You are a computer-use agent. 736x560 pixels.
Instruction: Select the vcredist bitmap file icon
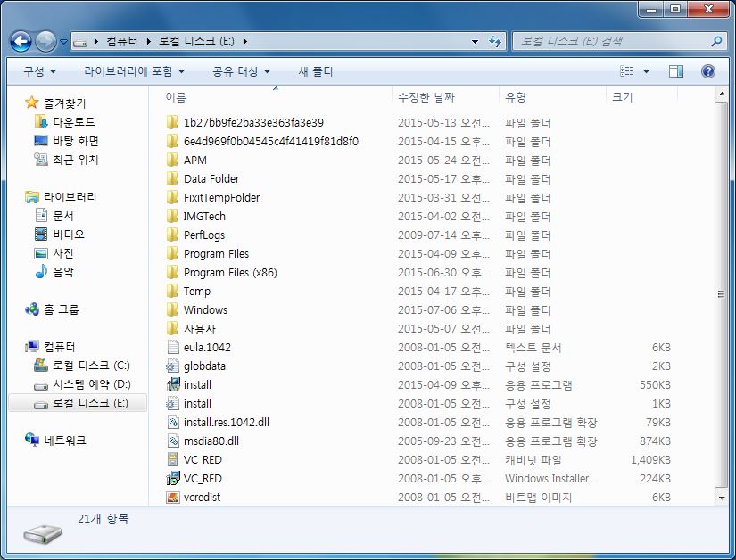click(173, 498)
